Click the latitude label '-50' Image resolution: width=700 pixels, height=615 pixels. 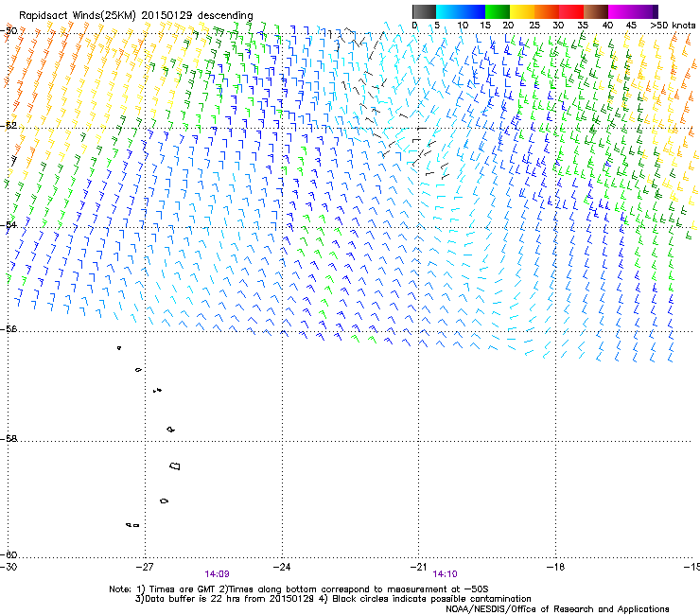coord(9,31)
